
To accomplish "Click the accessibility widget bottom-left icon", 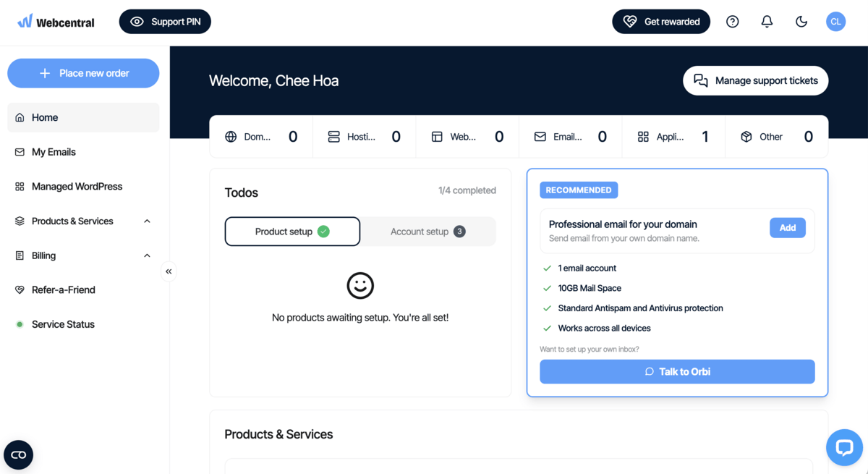I will pos(19,454).
